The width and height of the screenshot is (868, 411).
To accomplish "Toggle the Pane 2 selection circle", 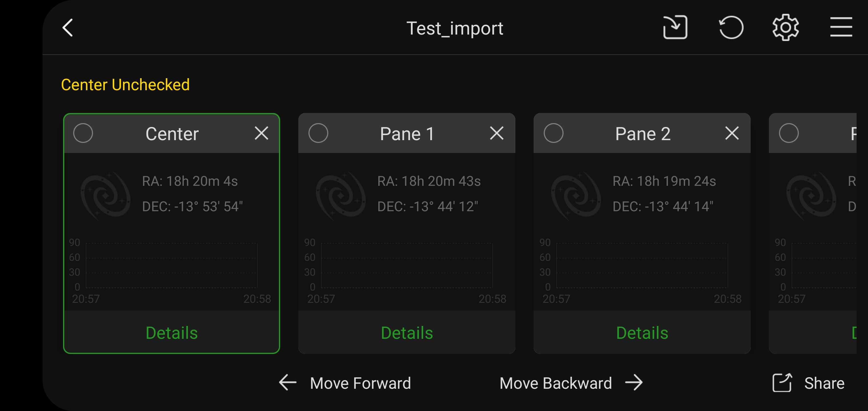I will coord(553,133).
